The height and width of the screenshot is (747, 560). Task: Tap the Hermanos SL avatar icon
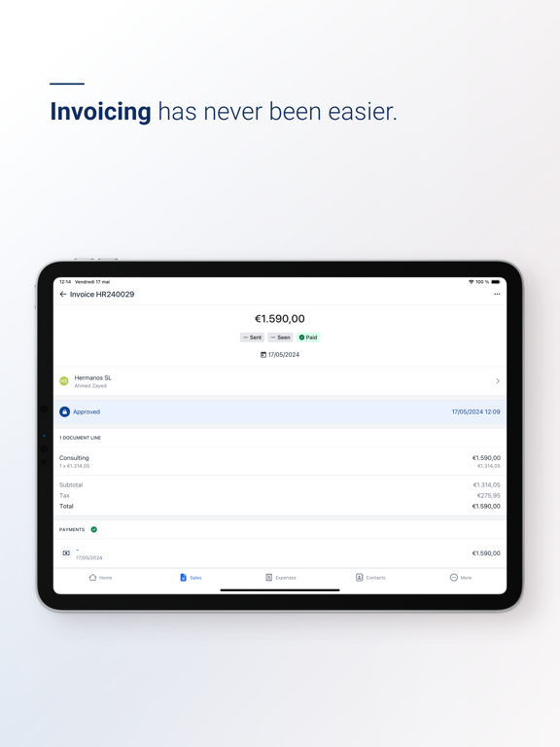coord(64,381)
